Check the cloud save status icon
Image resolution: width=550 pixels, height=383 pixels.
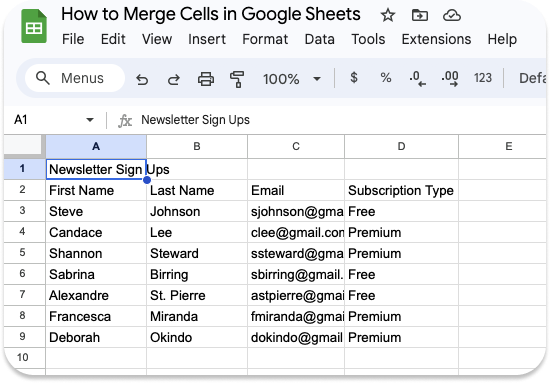tap(452, 15)
